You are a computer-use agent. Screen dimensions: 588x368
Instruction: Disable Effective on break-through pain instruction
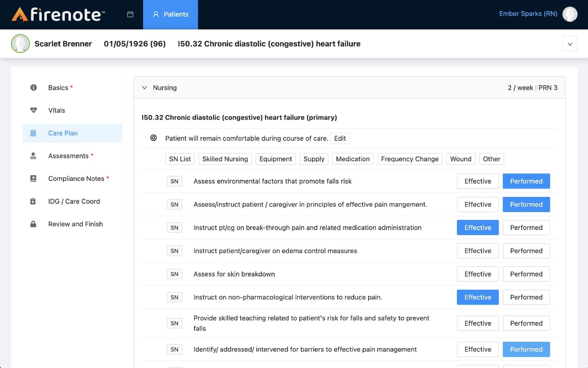coord(478,227)
